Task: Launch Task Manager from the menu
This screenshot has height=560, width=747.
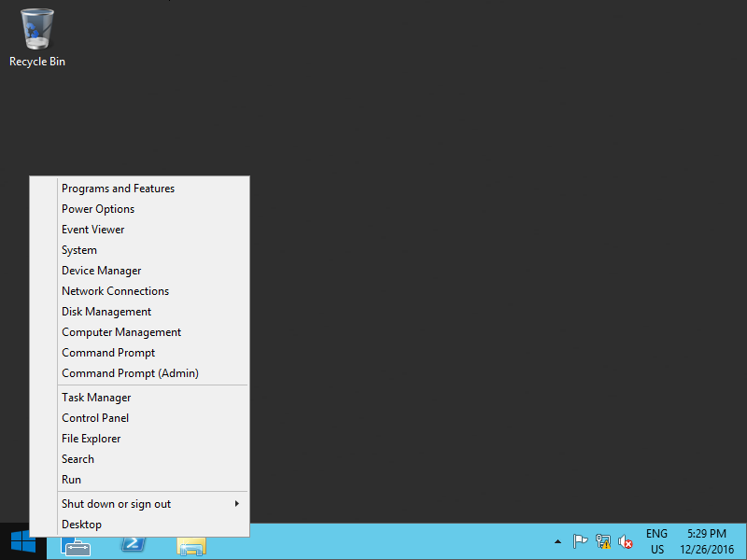Action: pyautogui.click(x=96, y=398)
